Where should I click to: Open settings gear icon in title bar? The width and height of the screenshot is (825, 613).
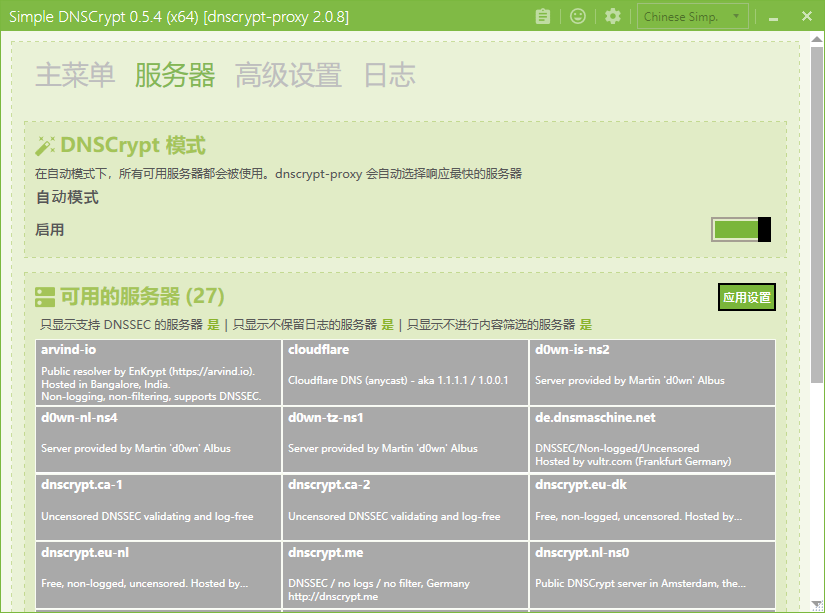[612, 16]
